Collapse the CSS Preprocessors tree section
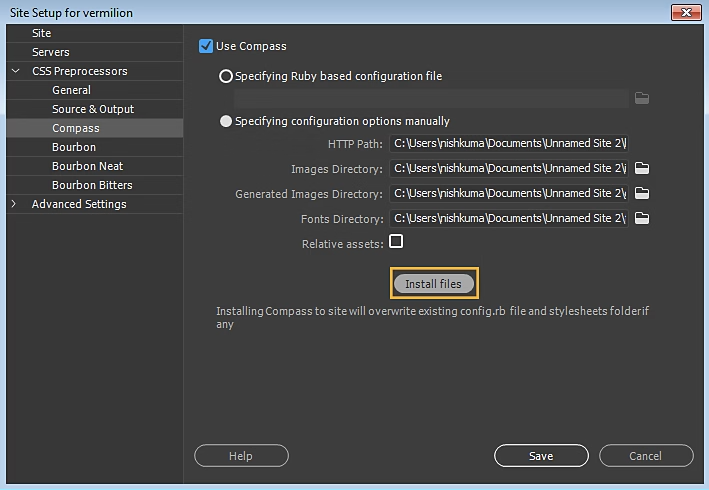 (15, 71)
